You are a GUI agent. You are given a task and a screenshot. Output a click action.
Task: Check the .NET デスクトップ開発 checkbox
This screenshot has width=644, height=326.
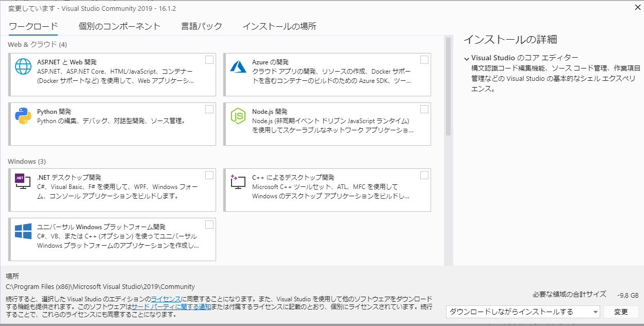point(209,175)
